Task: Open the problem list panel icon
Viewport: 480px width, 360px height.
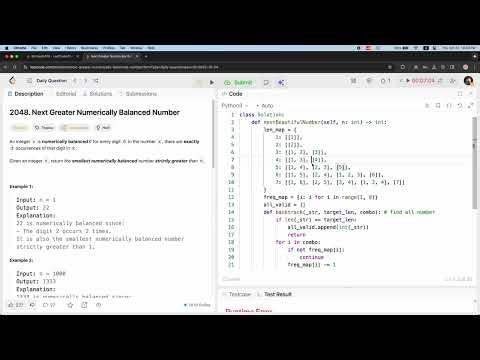Action: coord(29,81)
